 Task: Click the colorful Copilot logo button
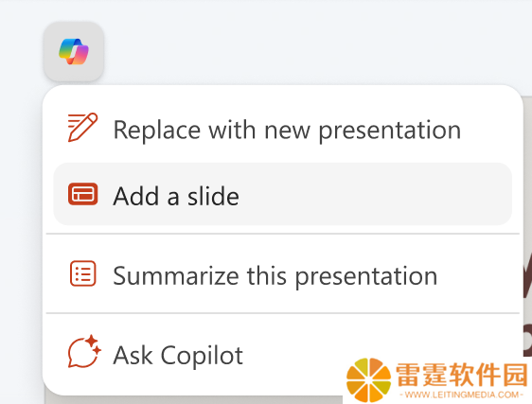[x=73, y=51]
